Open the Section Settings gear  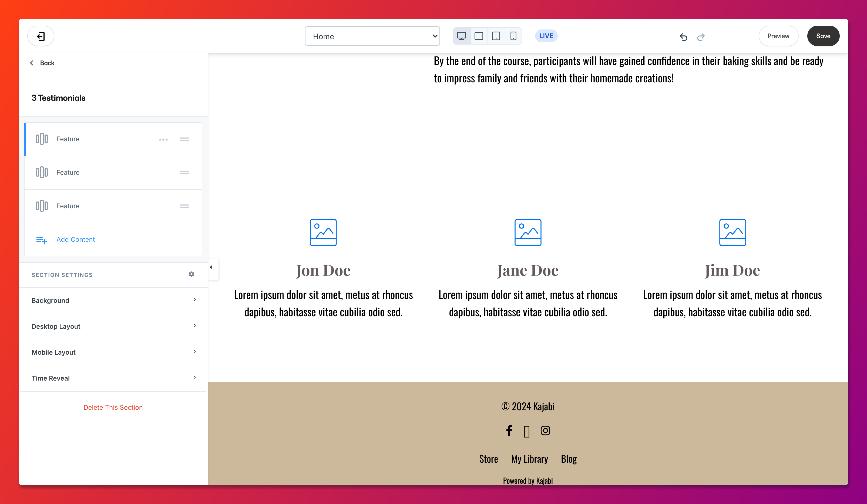click(x=191, y=274)
